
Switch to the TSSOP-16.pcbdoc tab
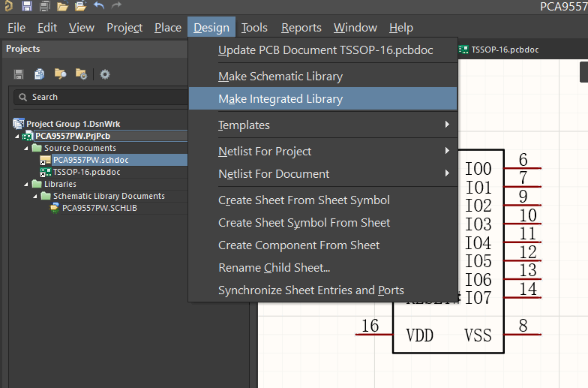[x=504, y=50]
